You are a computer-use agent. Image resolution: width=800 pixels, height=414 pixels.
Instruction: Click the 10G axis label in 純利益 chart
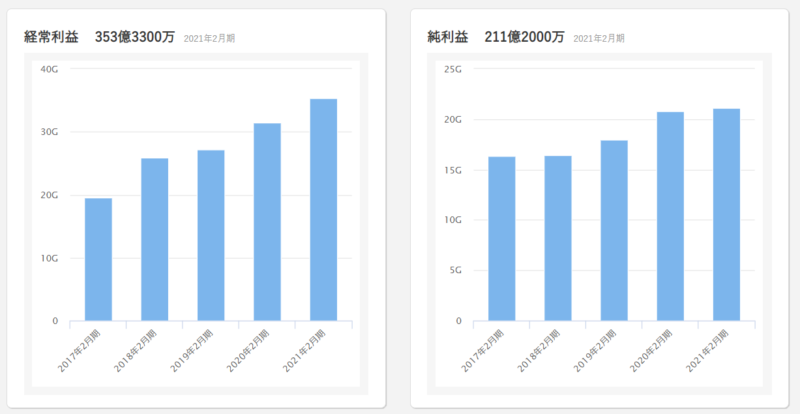click(x=453, y=220)
